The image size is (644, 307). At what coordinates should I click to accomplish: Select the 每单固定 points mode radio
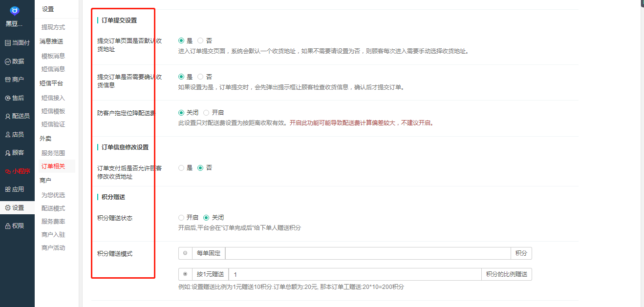pos(185,253)
